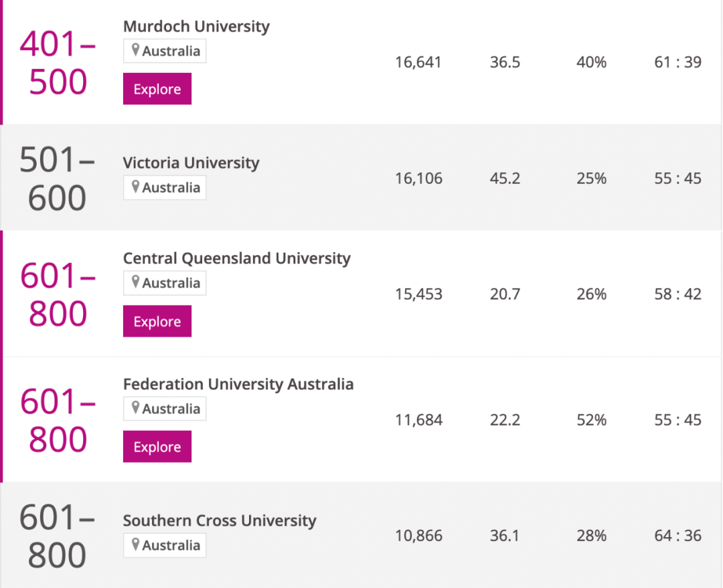Open the Federation University Australia link
The height and width of the screenshot is (588, 723).
[x=238, y=385]
